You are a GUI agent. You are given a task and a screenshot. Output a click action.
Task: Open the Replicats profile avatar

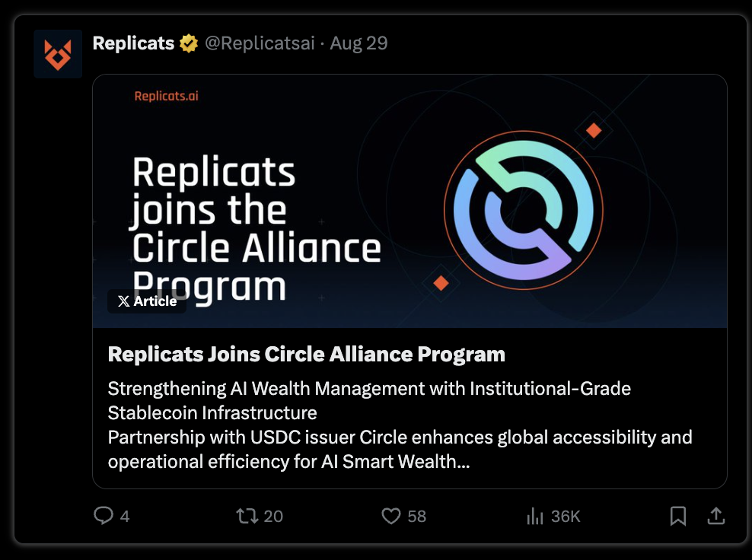coord(58,54)
